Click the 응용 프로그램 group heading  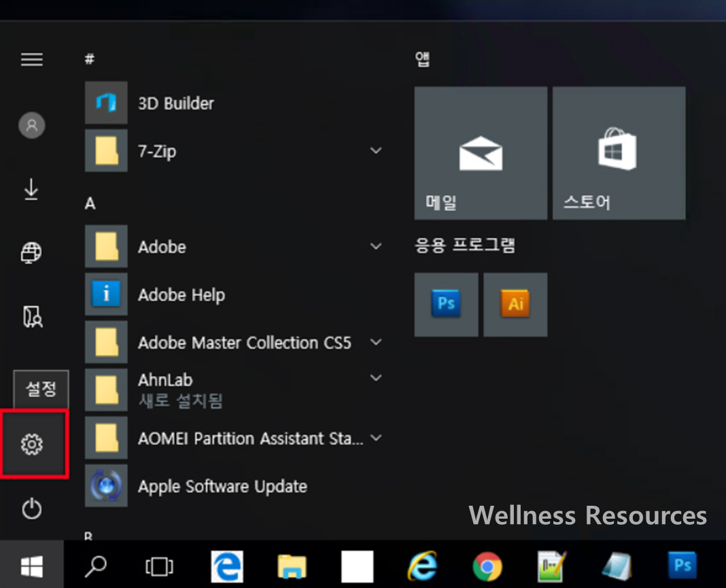pyautogui.click(x=465, y=245)
